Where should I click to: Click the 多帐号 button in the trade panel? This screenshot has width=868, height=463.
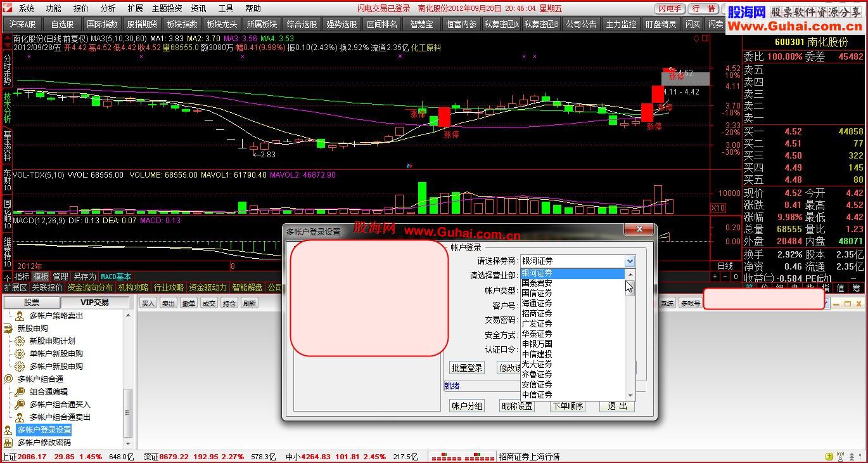click(x=690, y=303)
